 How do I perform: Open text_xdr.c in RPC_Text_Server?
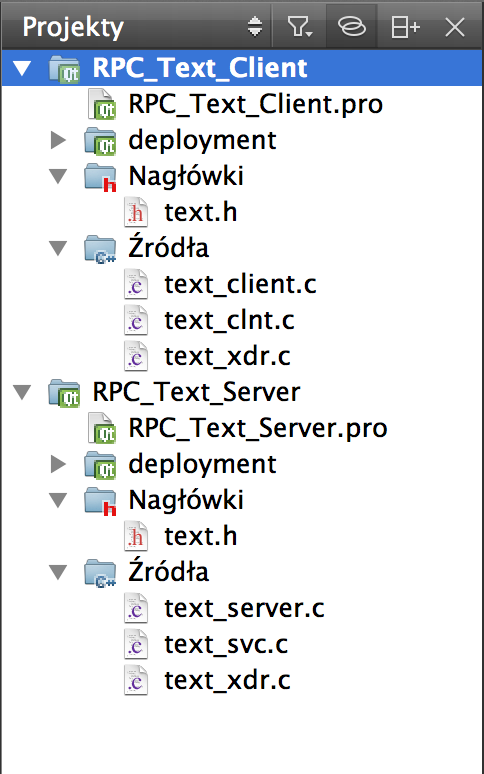click(227, 681)
